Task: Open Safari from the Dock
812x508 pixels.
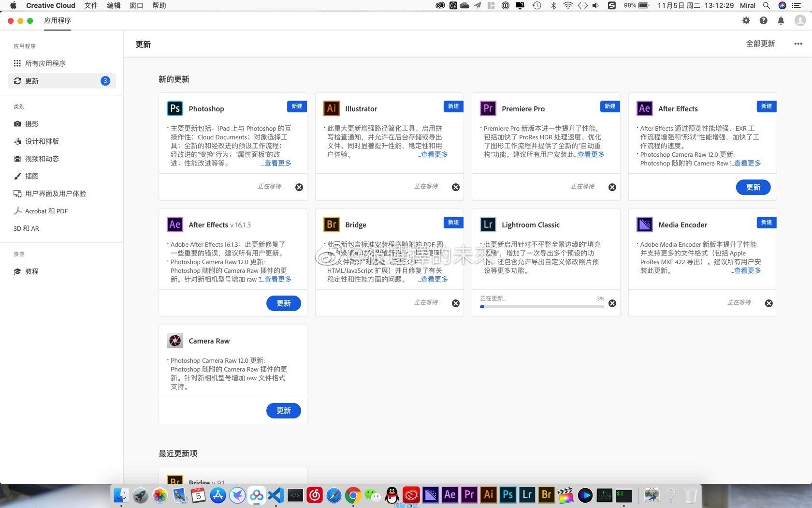Action: [333, 495]
